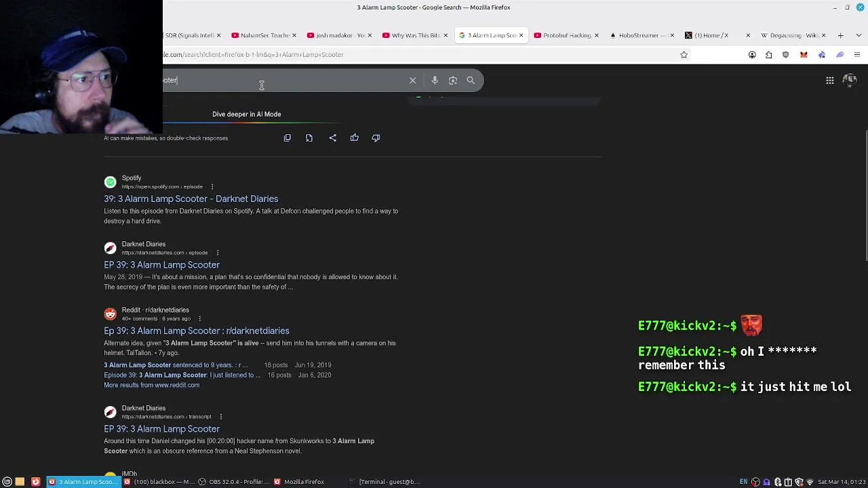
Task: Bookmark this page with star icon
Action: 684,54
